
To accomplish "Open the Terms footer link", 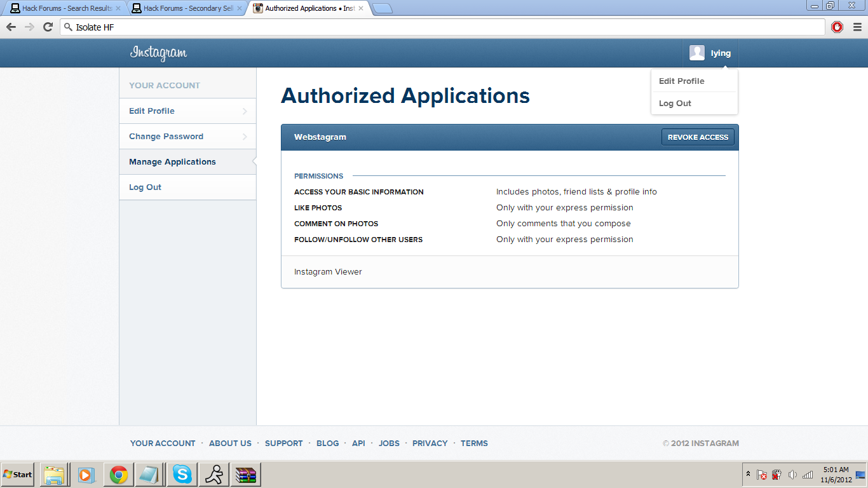I will click(x=474, y=444).
